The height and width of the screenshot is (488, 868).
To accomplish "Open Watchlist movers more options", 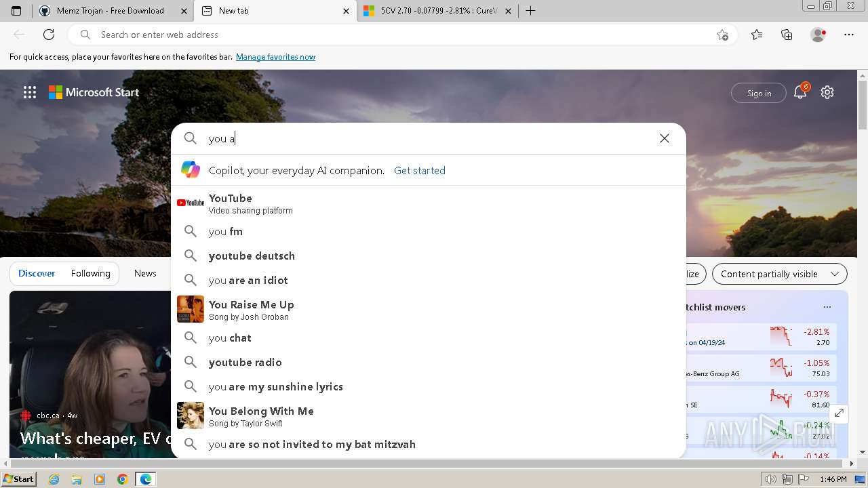I will click(827, 307).
